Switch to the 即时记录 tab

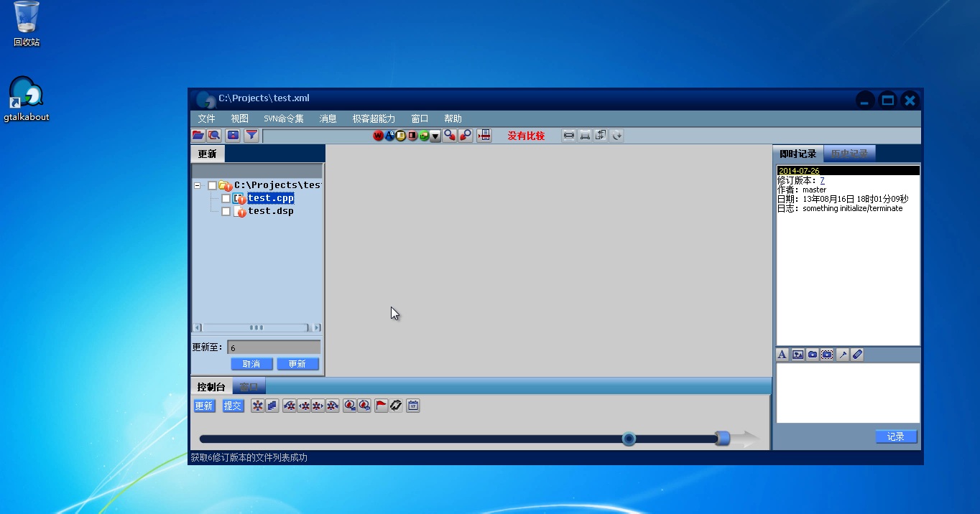(x=798, y=154)
